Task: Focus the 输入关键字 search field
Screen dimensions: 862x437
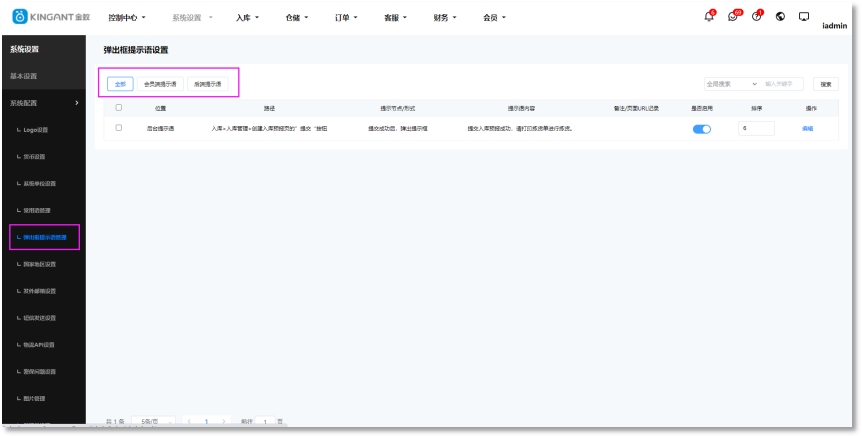Action: click(x=782, y=84)
